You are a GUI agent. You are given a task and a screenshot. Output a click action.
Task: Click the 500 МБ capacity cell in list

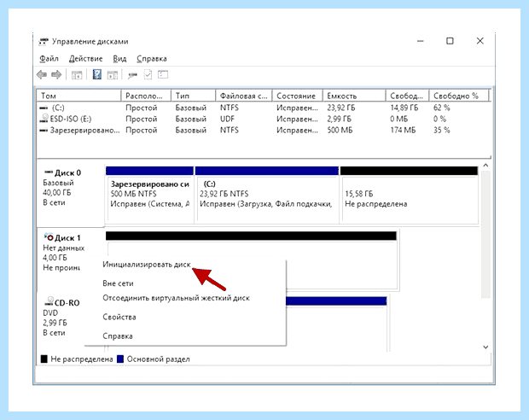(x=340, y=130)
